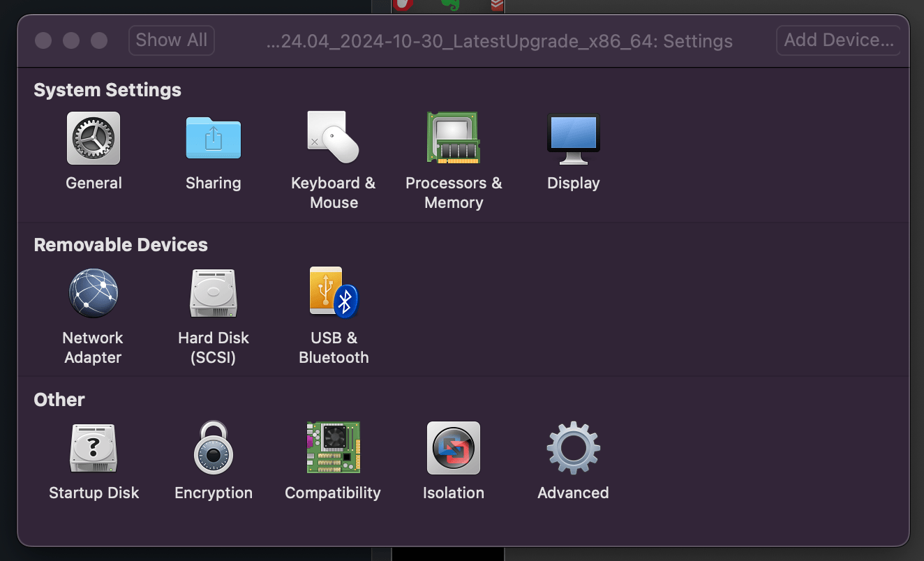Open USB & Bluetooth settings
Viewport: 924px width, 561px height.
click(x=333, y=292)
